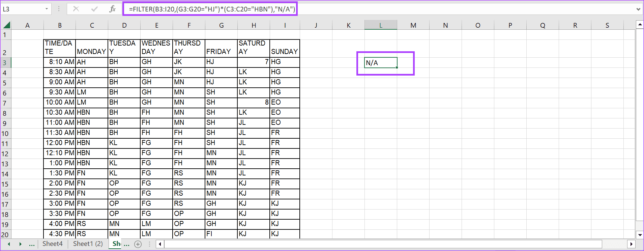Open the Insert Function fx dialog
Image resolution: width=644 pixels, height=251 pixels.
[113, 9]
